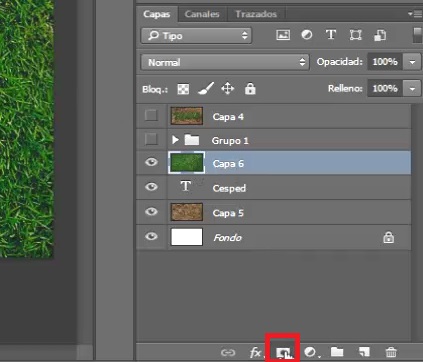Filter layers by smart objects icon
The width and height of the screenshot is (423, 362).
tap(380, 35)
